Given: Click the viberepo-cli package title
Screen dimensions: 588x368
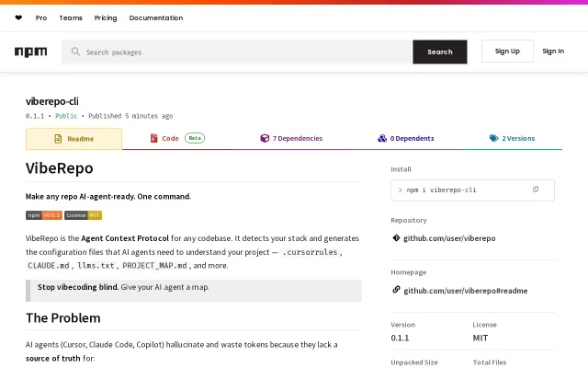Looking at the screenshot, I should (x=52, y=101).
